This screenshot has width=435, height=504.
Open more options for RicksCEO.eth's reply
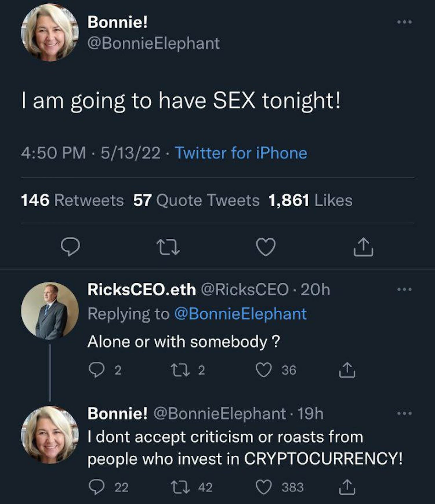pyautogui.click(x=404, y=289)
